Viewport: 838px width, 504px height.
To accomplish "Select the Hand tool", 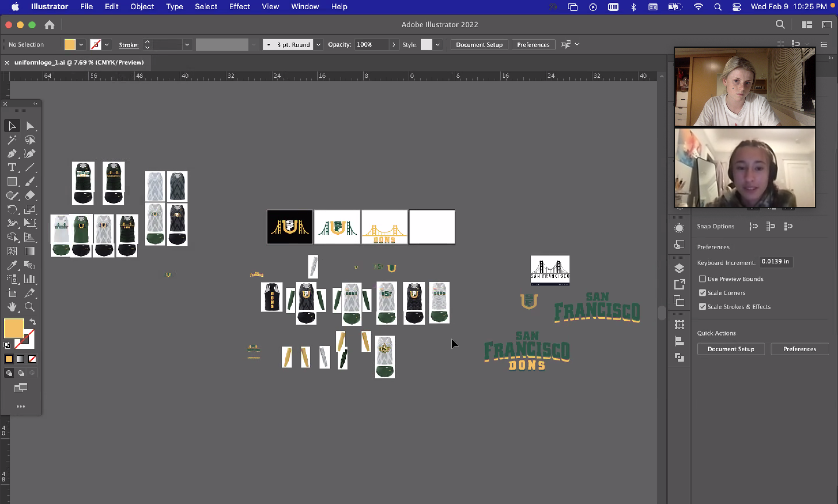I will tap(12, 307).
